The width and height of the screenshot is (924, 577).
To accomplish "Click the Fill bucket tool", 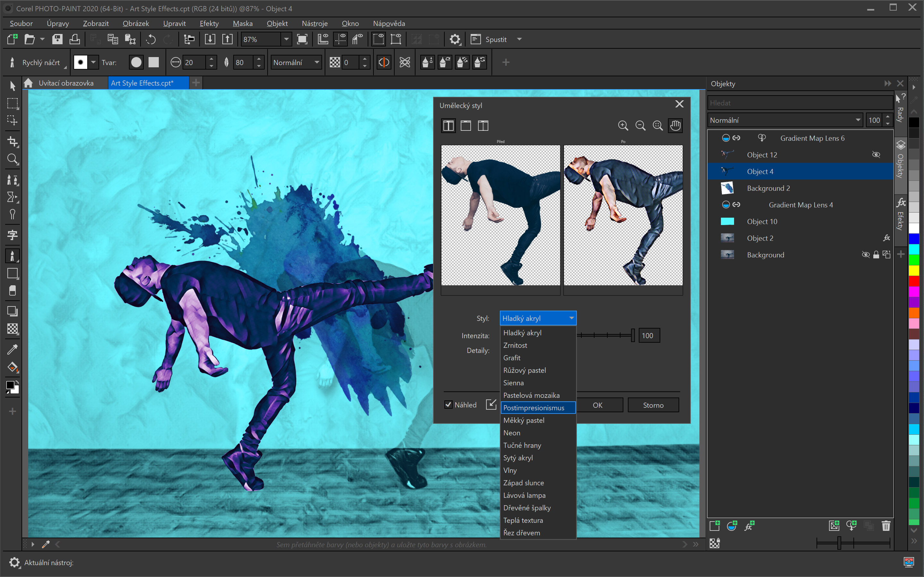I will [x=12, y=367].
